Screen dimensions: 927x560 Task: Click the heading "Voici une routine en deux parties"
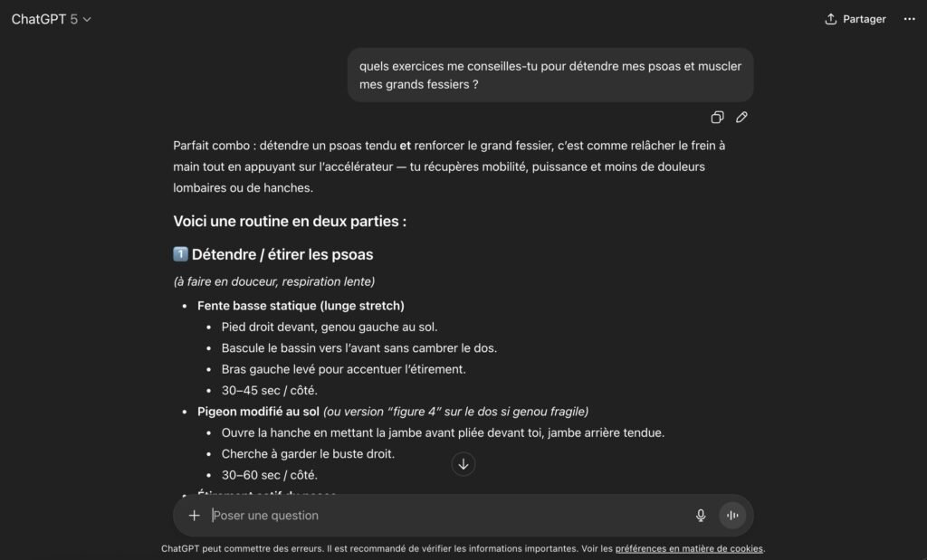pyautogui.click(x=290, y=221)
